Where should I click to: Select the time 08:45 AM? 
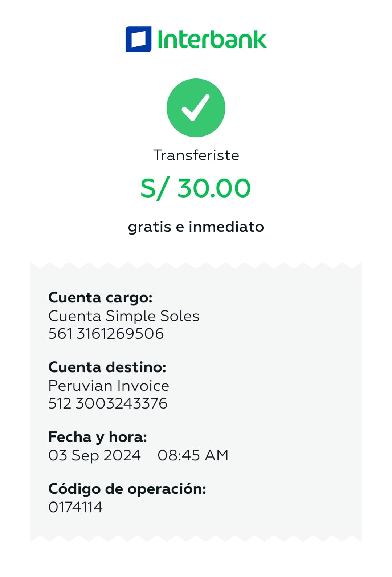pyautogui.click(x=193, y=455)
